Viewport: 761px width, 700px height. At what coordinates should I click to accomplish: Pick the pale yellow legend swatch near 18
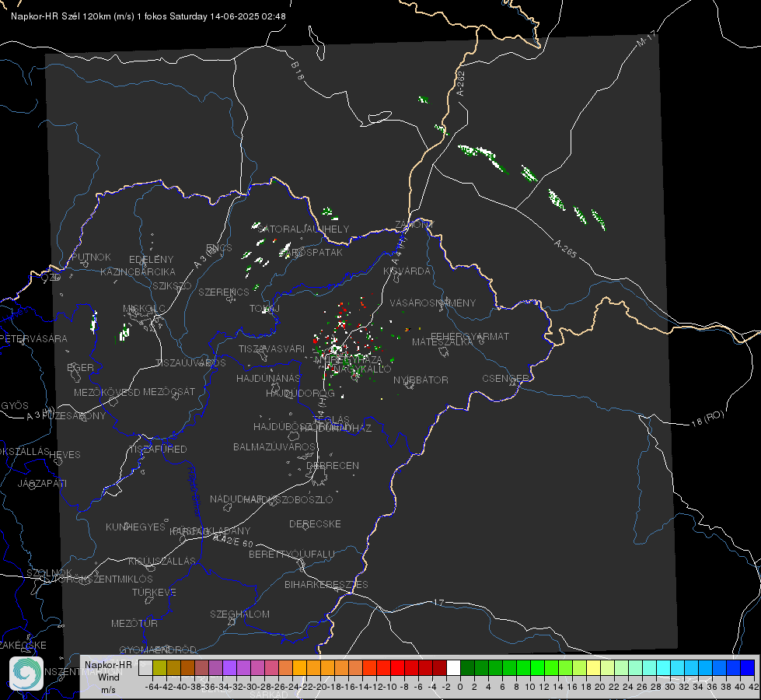coord(593,667)
